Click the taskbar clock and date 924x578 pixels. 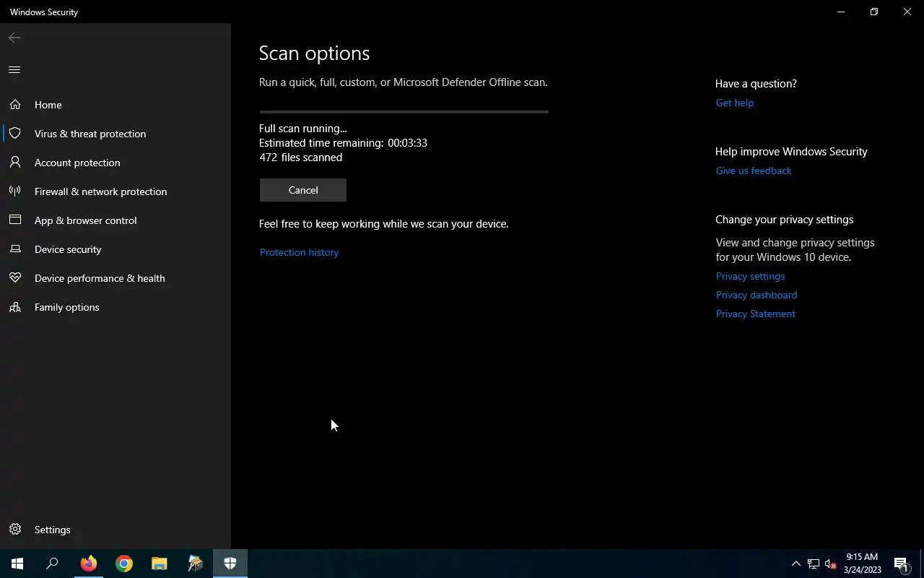tap(863, 564)
